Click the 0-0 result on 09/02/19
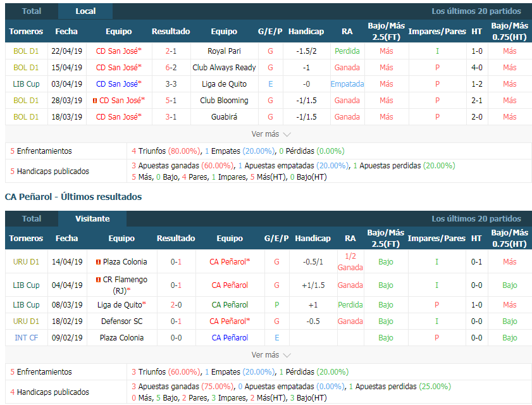The height and width of the screenshot is (405, 532). pyautogui.click(x=176, y=338)
